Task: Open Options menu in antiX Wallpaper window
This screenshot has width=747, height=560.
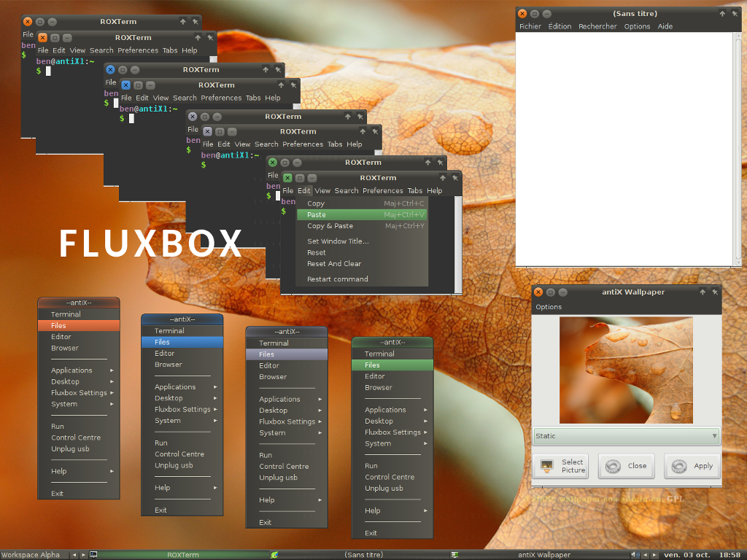Action: [x=549, y=307]
